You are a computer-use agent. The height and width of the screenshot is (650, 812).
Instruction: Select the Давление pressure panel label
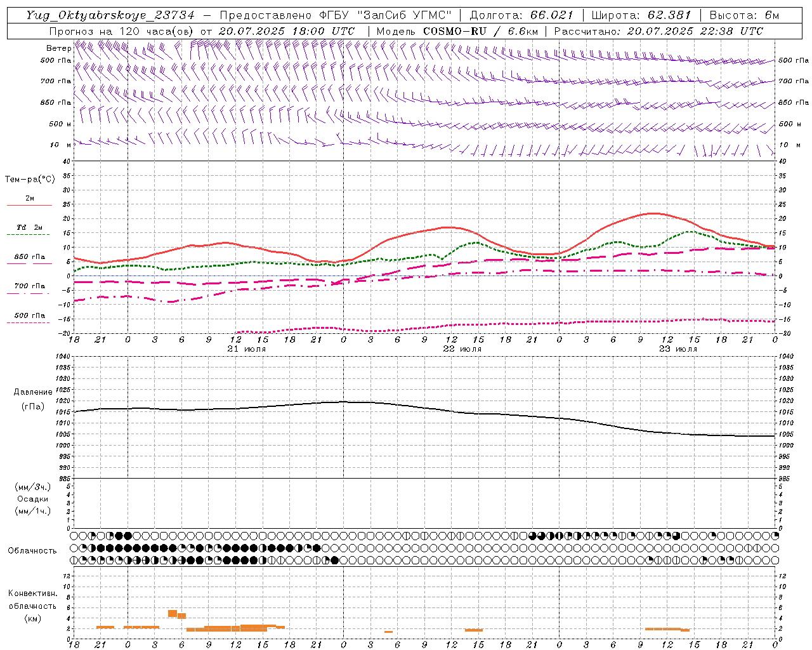tap(32, 392)
